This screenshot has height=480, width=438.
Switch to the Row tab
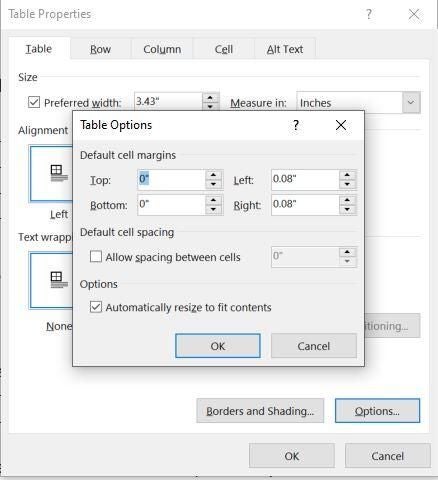[100, 49]
